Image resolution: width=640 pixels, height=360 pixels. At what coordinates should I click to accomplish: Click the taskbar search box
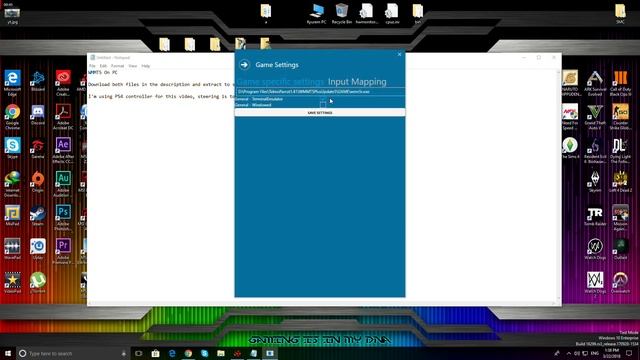[73, 353]
